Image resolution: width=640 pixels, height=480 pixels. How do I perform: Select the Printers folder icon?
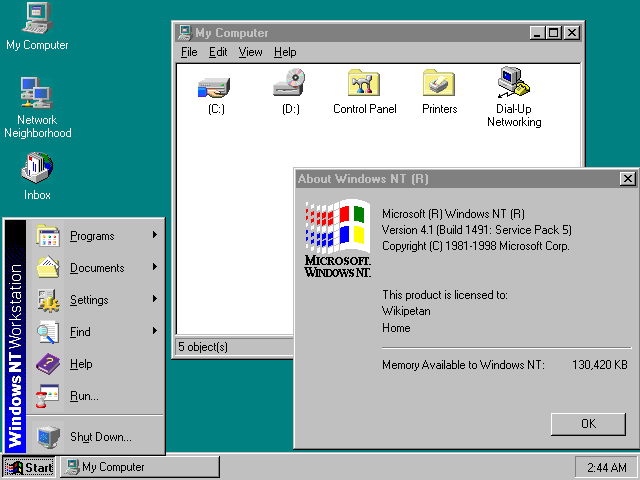pos(439,83)
